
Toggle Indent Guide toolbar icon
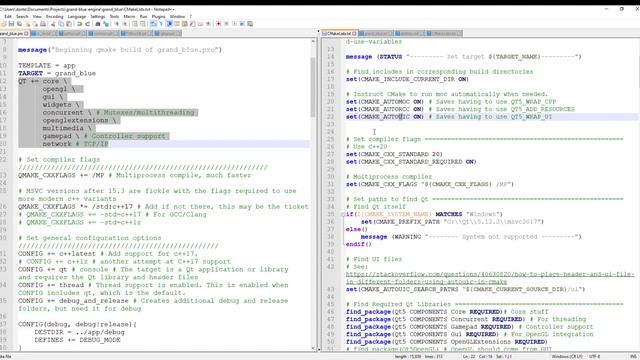(169, 24)
